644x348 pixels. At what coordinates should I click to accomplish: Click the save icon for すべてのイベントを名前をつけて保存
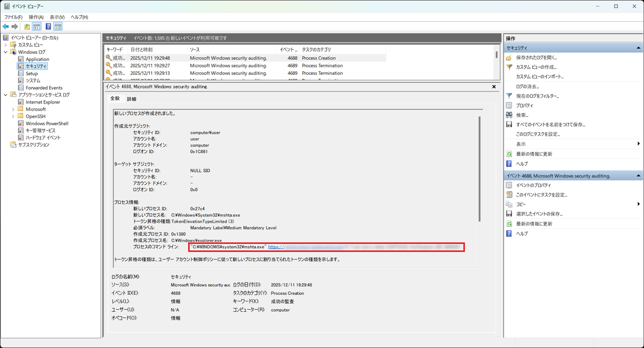coord(509,125)
